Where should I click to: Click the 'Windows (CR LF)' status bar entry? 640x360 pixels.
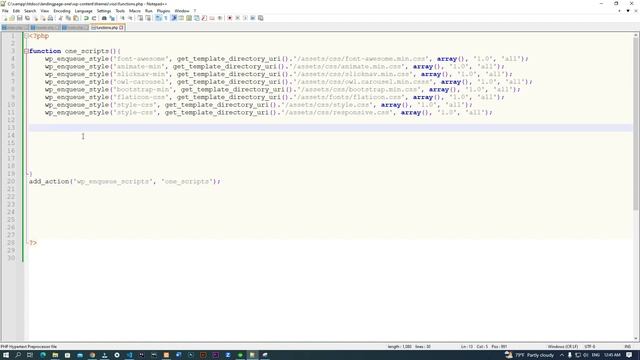click(562, 347)
